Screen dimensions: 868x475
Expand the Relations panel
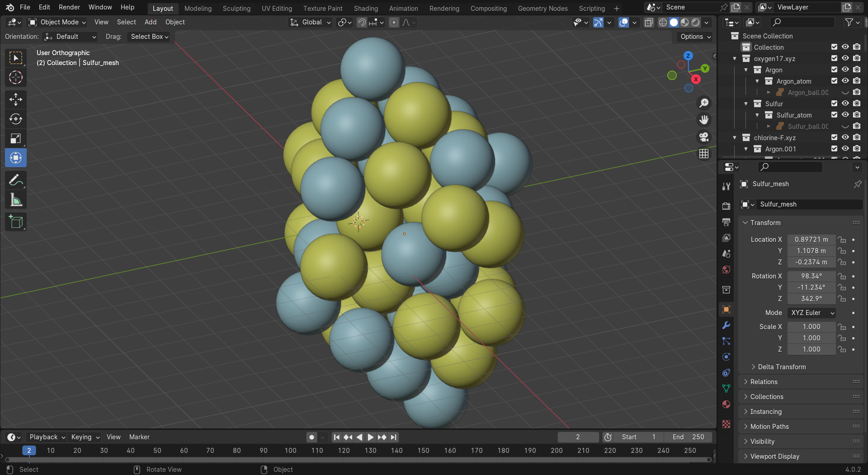(764, 382)
